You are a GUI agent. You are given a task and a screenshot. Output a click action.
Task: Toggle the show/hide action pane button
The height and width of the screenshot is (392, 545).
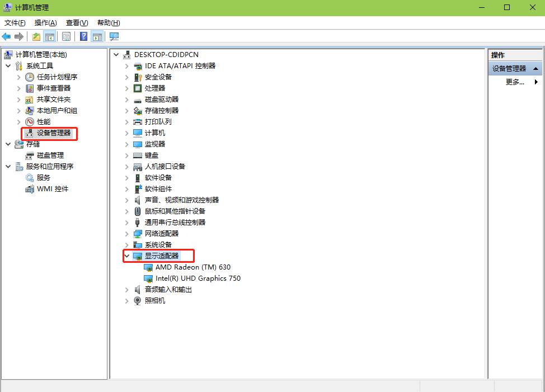[97, 37]
